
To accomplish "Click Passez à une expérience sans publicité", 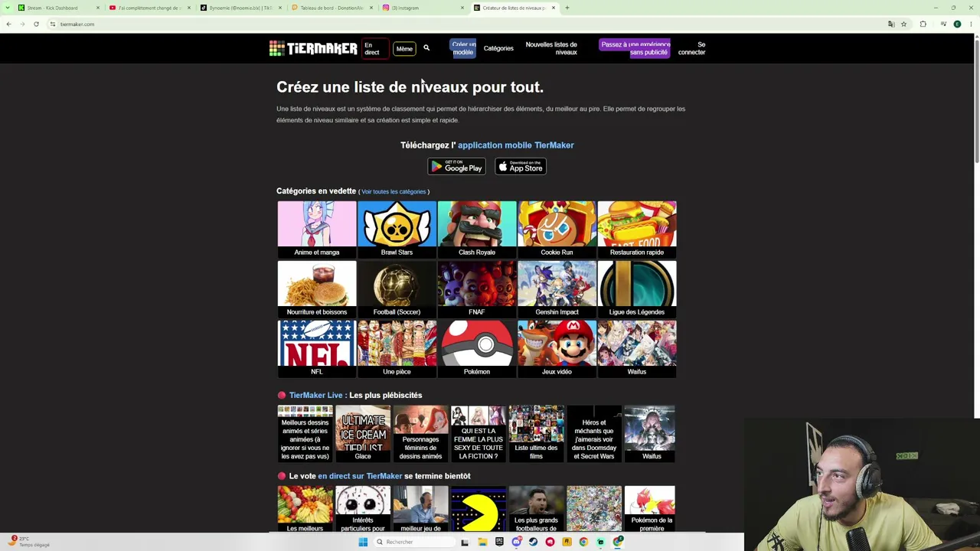I will pyautogui.click(x=635, y=48).
